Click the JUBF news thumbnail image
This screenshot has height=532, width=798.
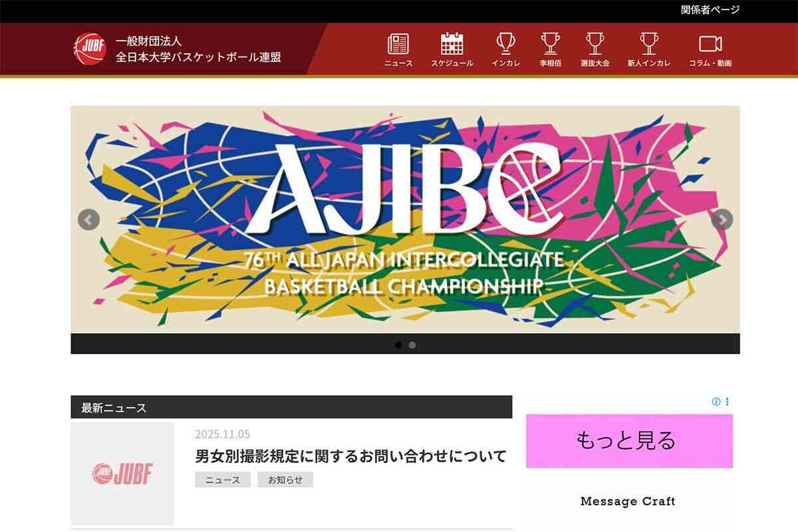coord(122,473)
